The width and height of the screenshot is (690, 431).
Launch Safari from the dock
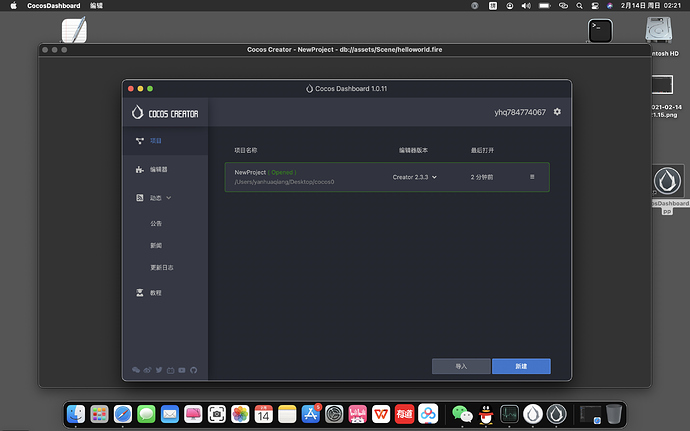pyautogui.click(x=123, y=414)
